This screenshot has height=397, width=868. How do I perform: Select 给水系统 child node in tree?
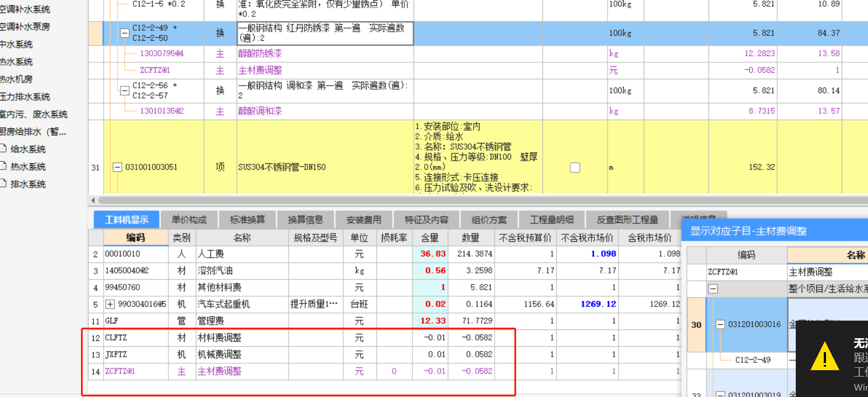[28, 149]
